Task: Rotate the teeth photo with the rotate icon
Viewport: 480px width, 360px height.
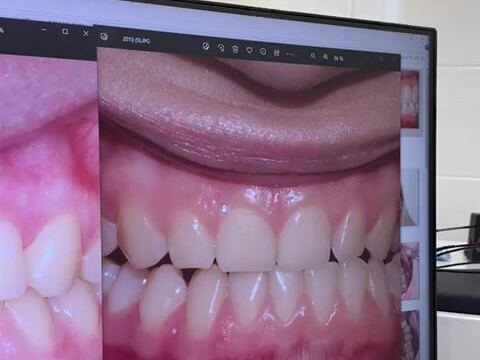Action: coord(221,48)
